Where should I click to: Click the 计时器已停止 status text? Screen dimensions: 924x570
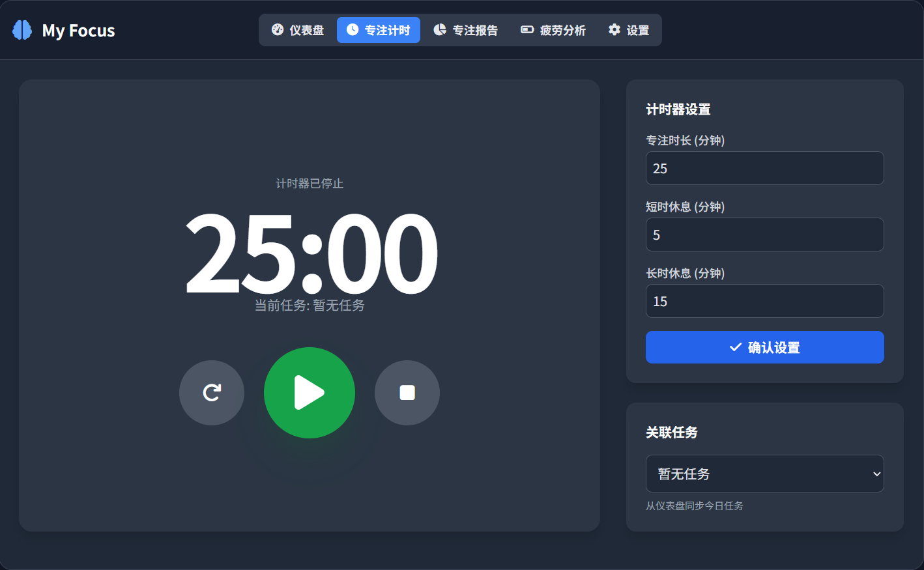pyautogui.click(x=310, y=184)
